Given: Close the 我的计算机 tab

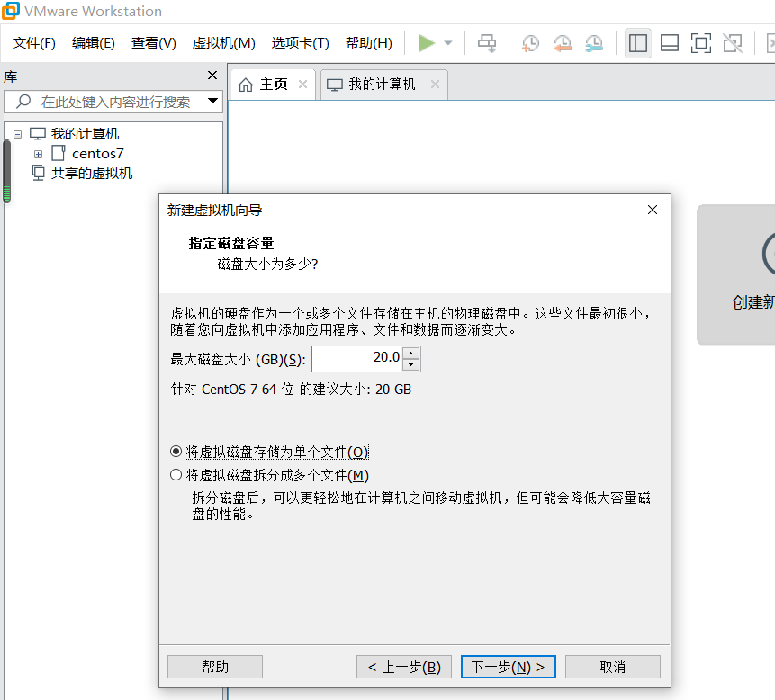Looking at the screenshot, I should click(x=435, y=85).
